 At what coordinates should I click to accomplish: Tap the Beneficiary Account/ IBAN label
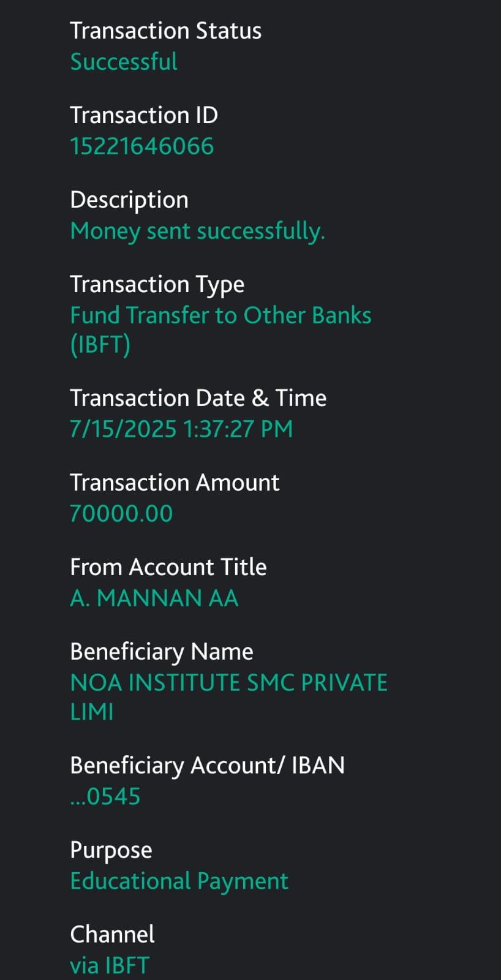[x=208, y=766]
